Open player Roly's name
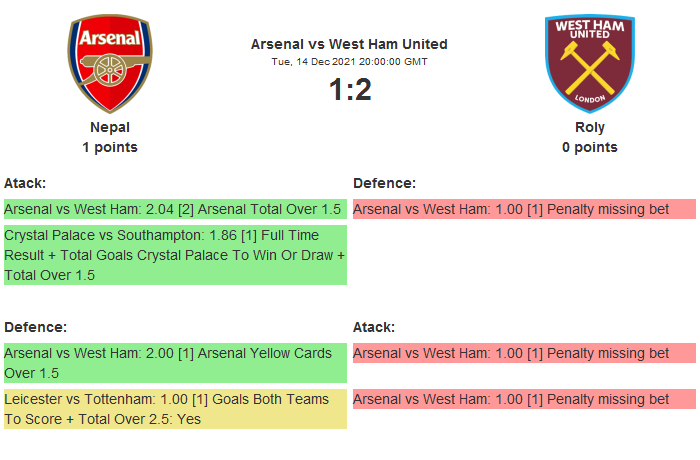The width and height of the screenshot is (700, 460). (589, 127)
